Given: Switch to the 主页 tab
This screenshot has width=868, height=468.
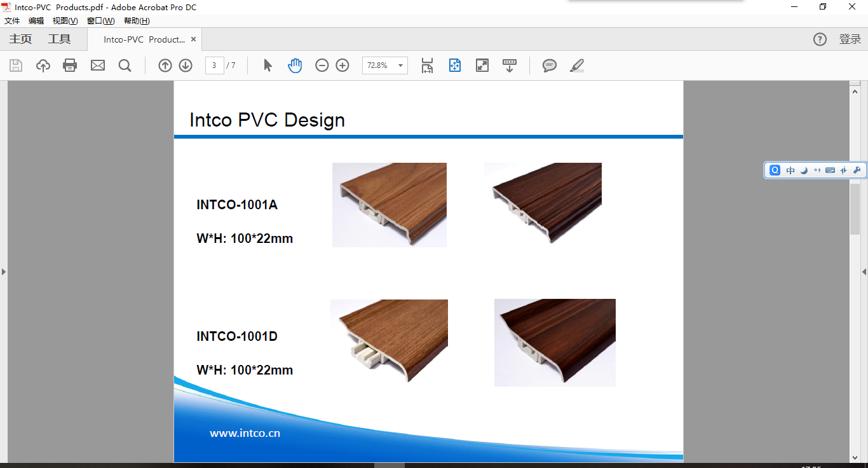Looking at the screenshot, I should click(x=20, y=39).
